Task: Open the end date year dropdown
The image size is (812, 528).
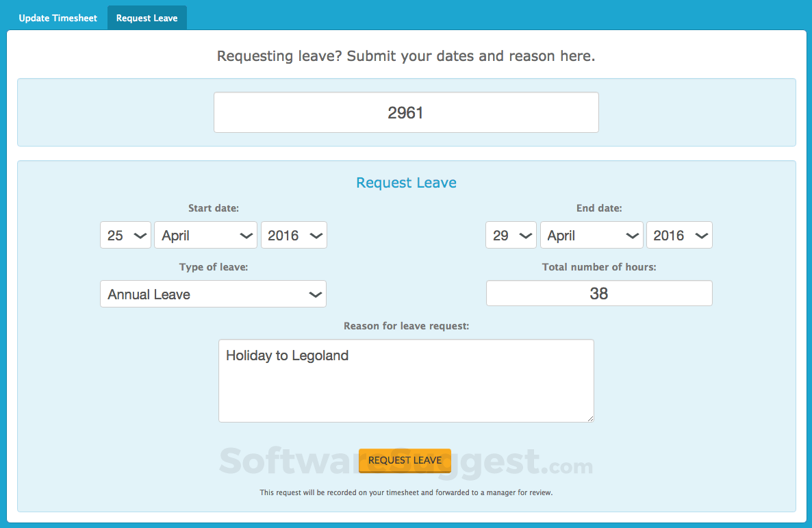Action: pos(679,235)
